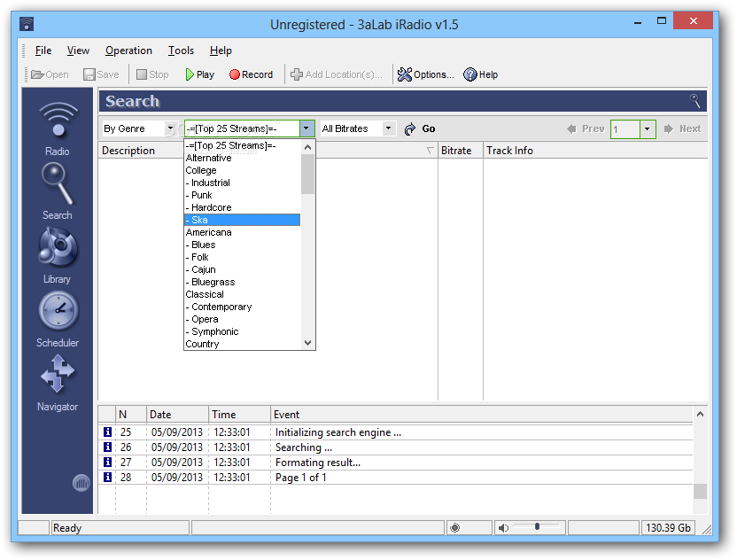Select Opera in genre list
The height and width of the screenshot is (560, 737).
coord(242,319)
